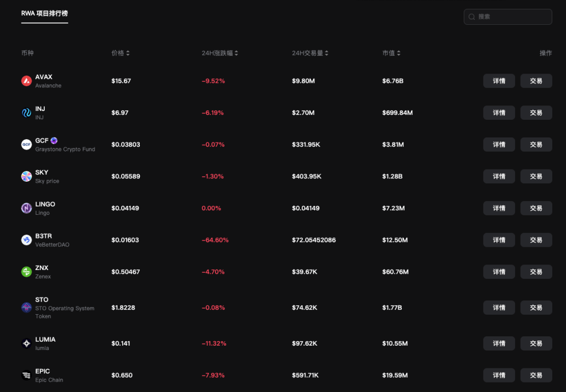Click the INJ coin logo icon
Screen dimensions: 566x392
27,113
